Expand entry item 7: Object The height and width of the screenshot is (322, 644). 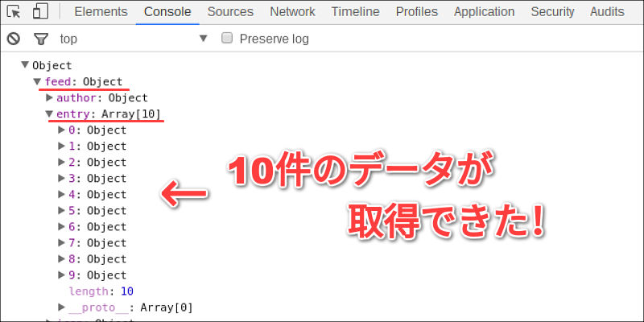pyautogui.click(x=62, y=242)
